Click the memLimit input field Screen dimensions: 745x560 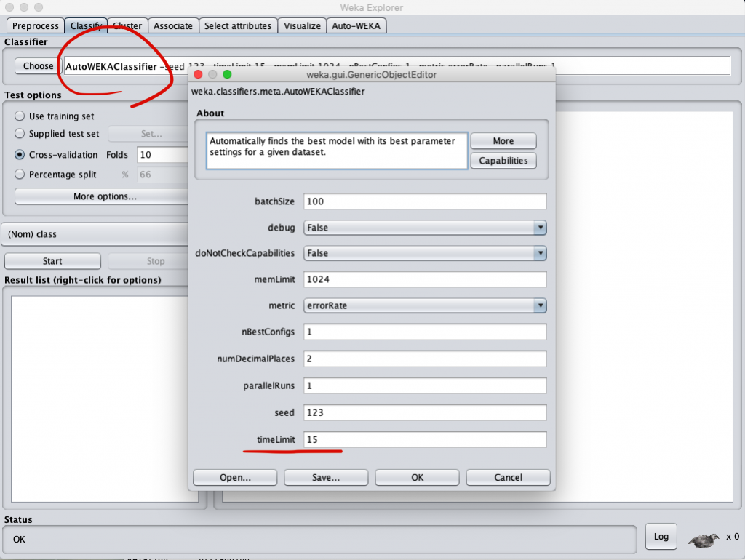[x=425, y=279]
